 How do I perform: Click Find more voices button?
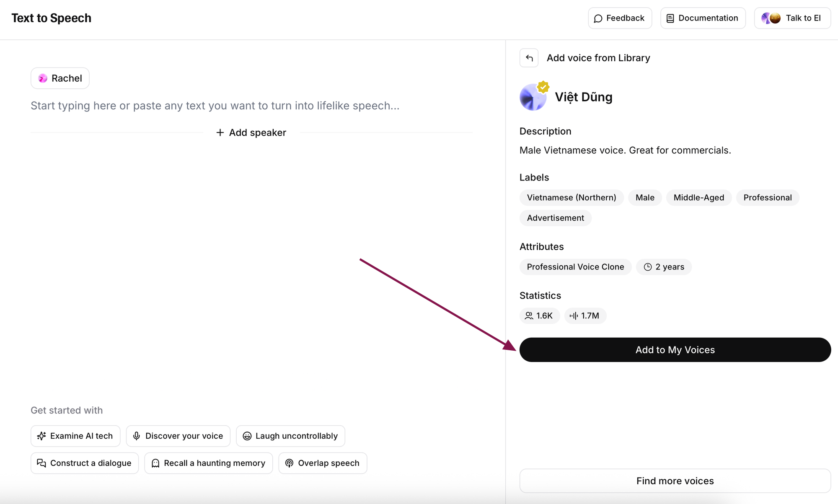(675, 481)
